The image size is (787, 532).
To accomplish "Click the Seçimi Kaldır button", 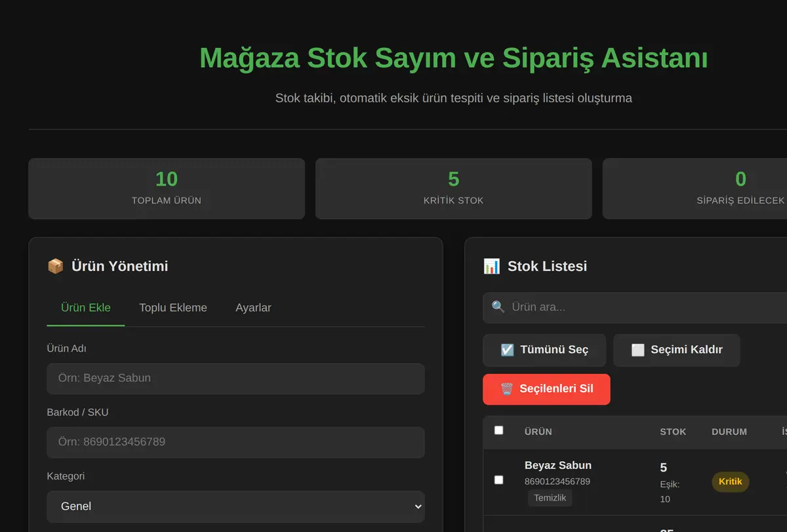I will click(x=677, y=350).
